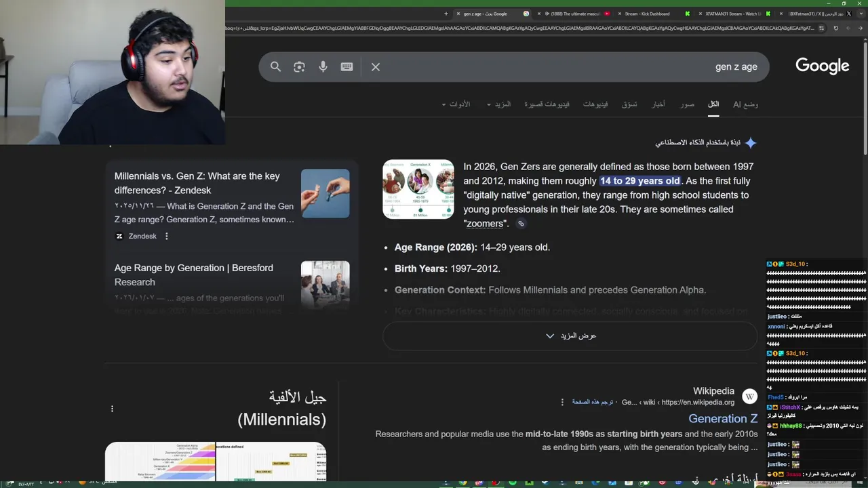Open Google Lens image search

299,66
